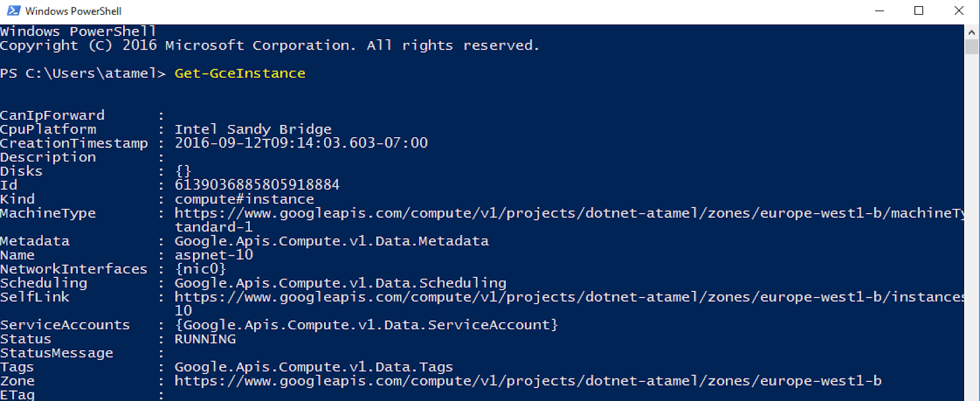This screenshot has height=401, width=980.
Task: Click the MachineType URL text
Action: pos(551,213)
